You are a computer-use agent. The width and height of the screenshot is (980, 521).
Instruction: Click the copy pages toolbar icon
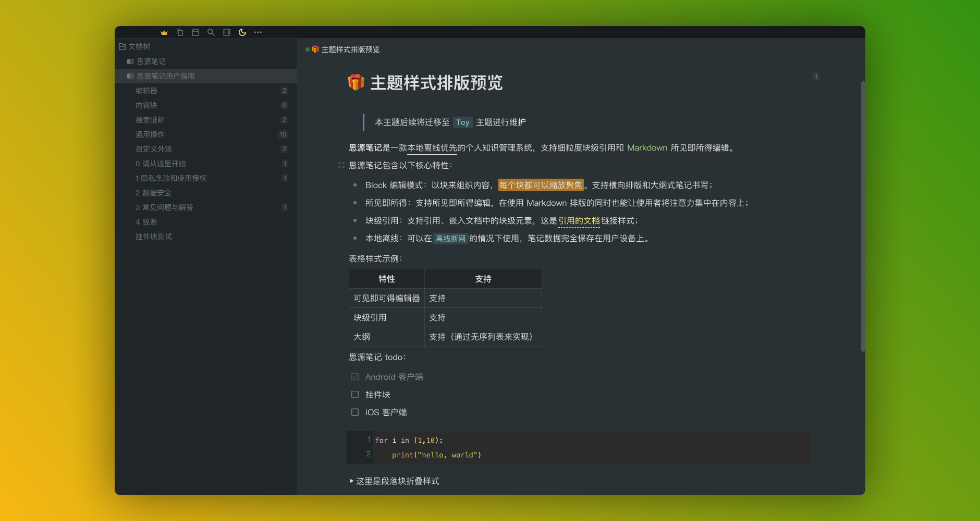(180, 32)
